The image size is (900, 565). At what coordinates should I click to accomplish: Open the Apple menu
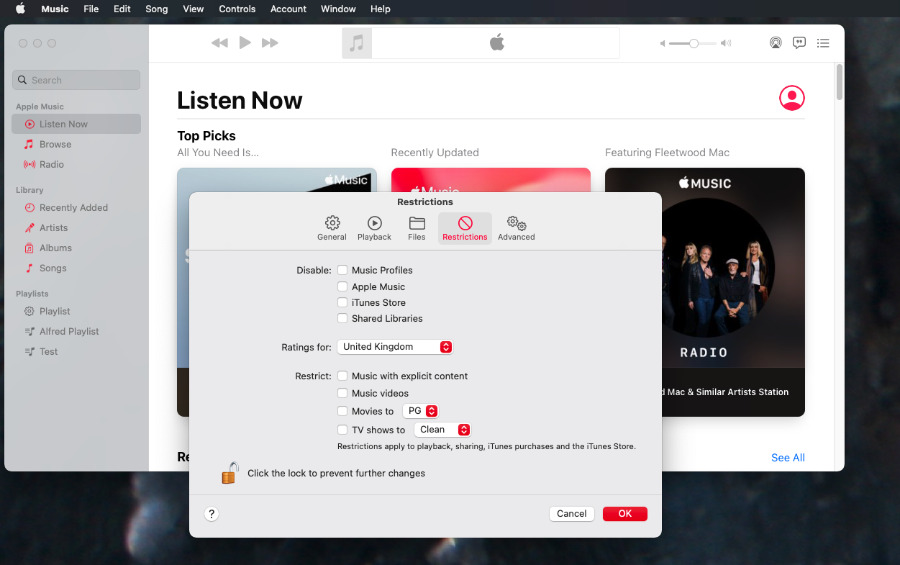(20, 9)
